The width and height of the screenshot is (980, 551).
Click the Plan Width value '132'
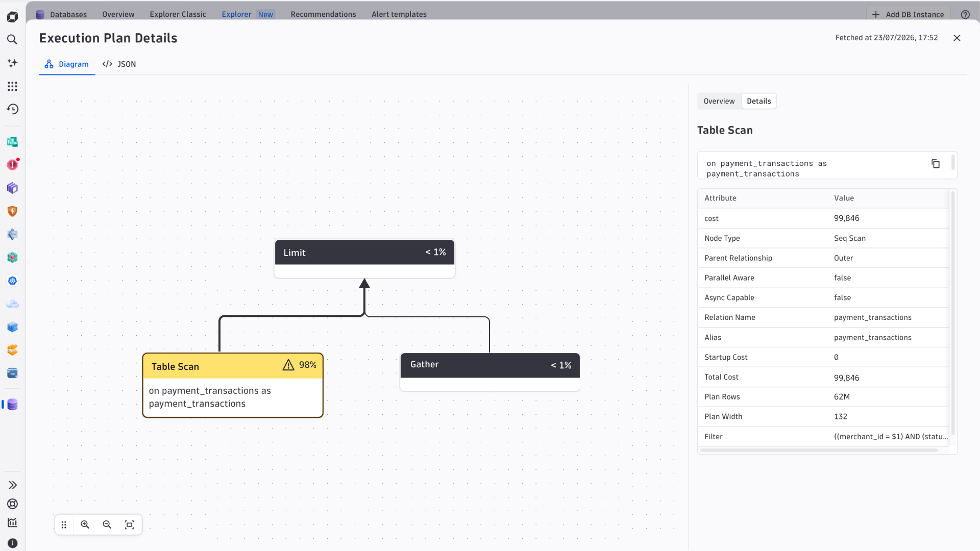click(x=841, y=417)
